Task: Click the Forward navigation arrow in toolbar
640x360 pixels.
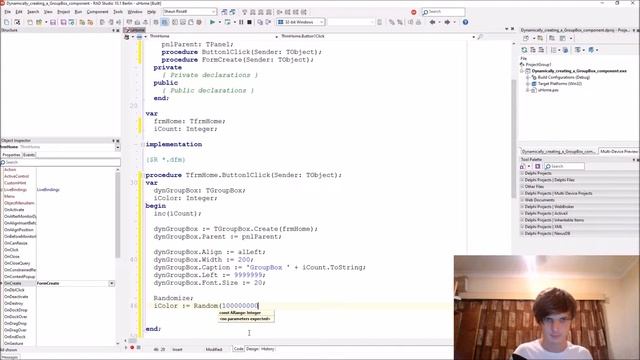Action: click(x=447, y=22)
